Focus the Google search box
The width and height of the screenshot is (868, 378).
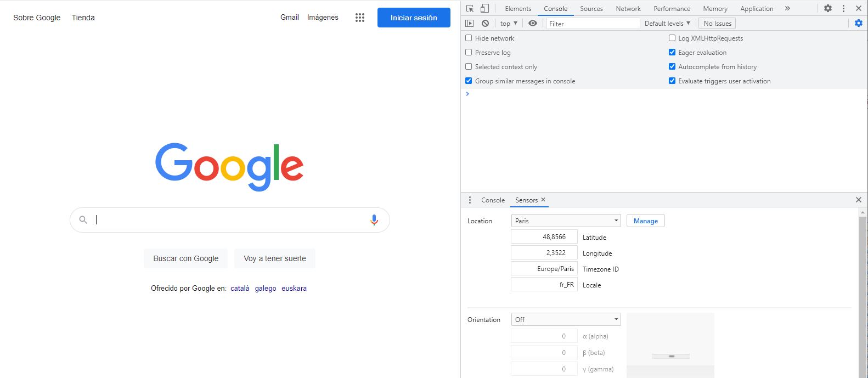229,220
